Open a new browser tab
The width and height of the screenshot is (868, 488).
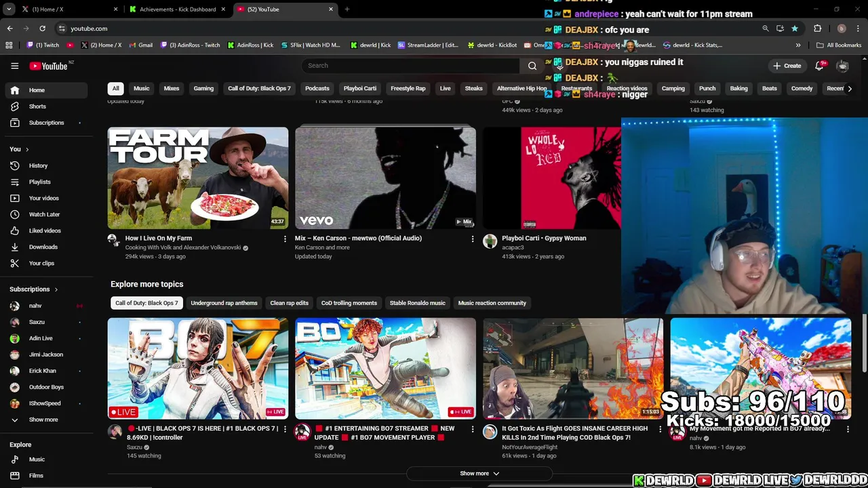point(347,9)
